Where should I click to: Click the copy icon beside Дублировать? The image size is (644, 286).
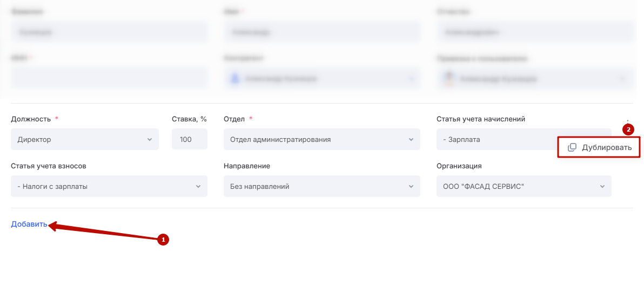(x=572, y=147)
